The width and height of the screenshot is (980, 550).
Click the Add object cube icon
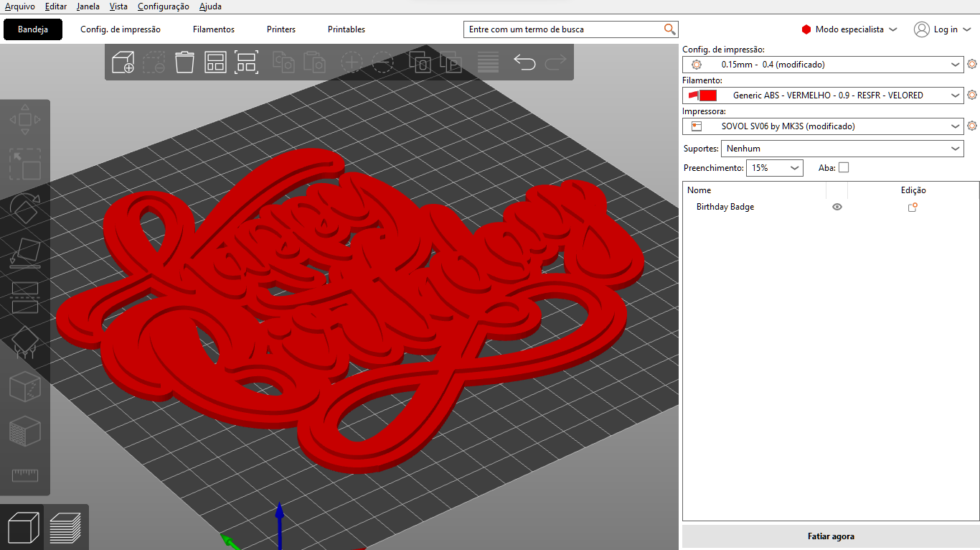(x=123, y=62)
